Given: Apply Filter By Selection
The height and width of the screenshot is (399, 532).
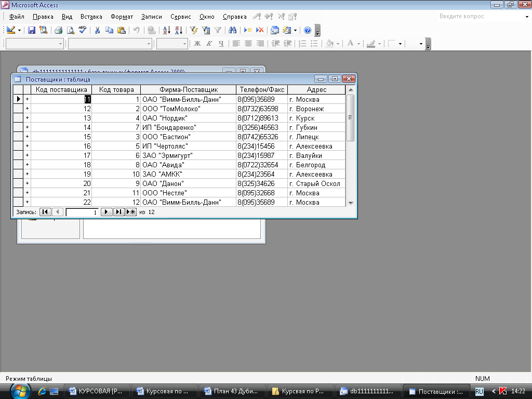Looking at the screenshot, I should (x=194, y=30).
